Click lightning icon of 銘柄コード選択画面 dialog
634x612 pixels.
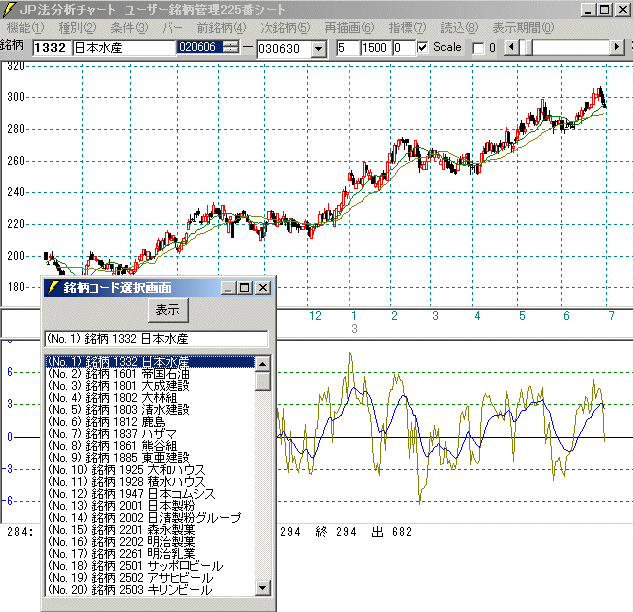[x=52, y=288]
